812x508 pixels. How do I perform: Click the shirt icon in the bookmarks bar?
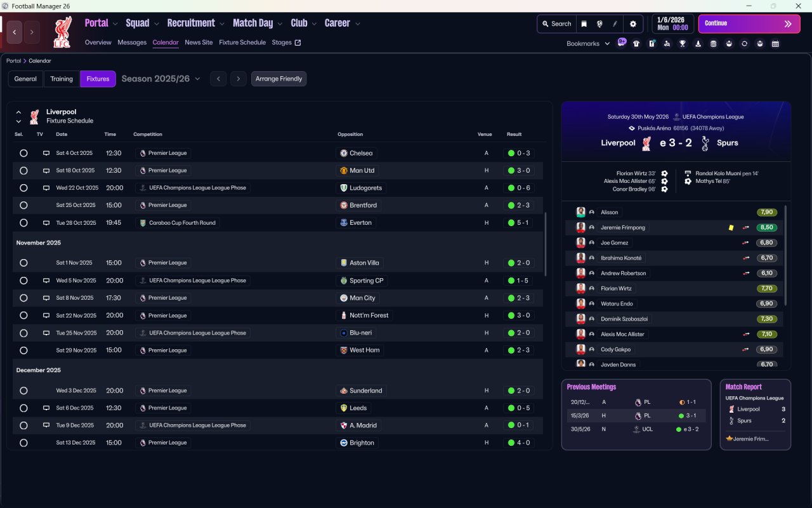click(x=636, y=44)
